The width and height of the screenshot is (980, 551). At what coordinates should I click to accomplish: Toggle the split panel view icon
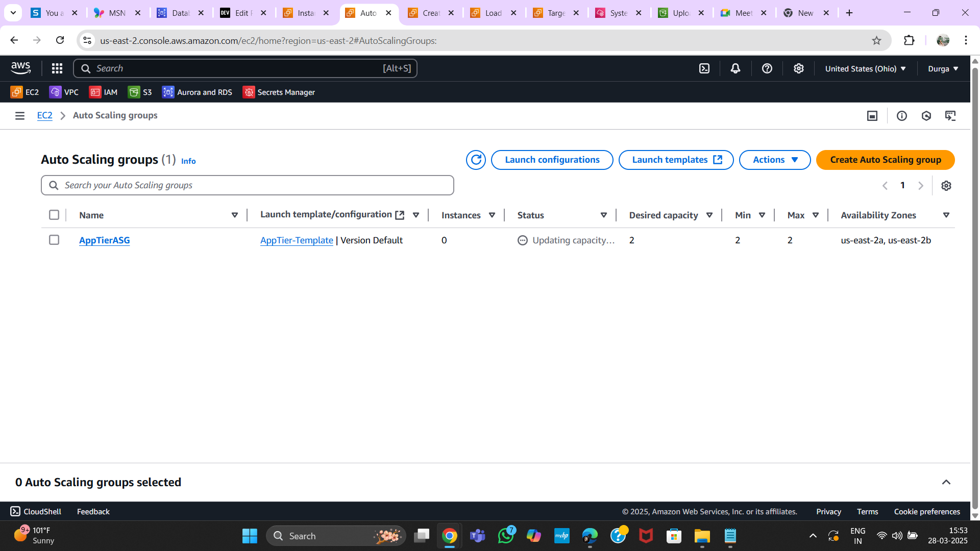pyautogui.click(x=872, y=116)
